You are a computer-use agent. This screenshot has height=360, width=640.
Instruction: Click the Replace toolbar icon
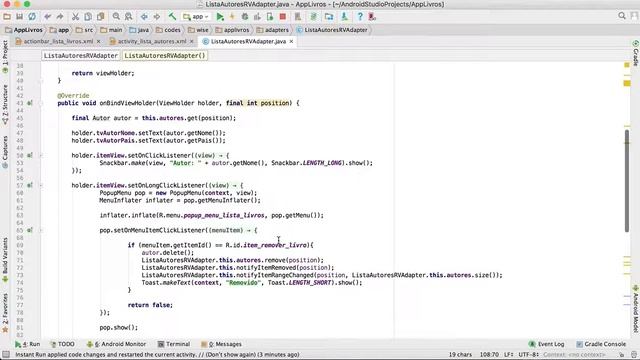(x=129, y=17)
